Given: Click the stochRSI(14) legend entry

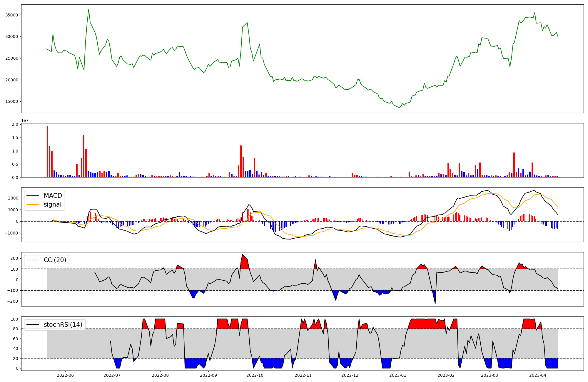Looking at the screenshot, I should (x=63, y=325).
